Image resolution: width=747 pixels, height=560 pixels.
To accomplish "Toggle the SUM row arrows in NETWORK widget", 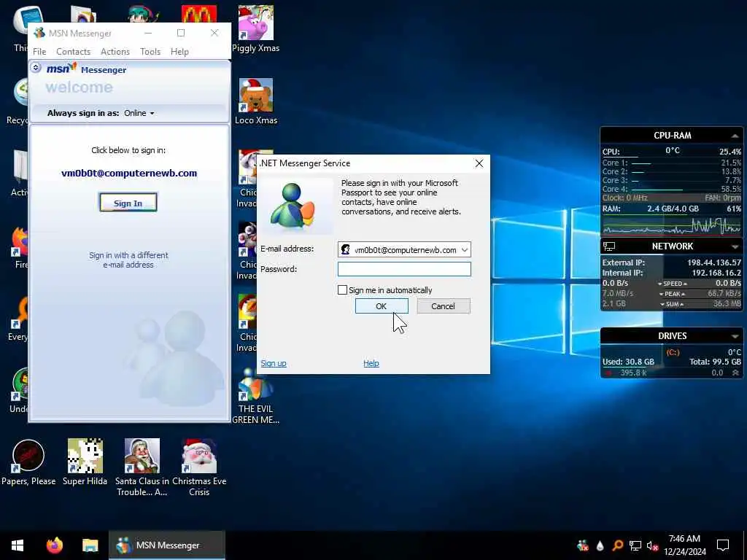I will [x=672, y=304].
